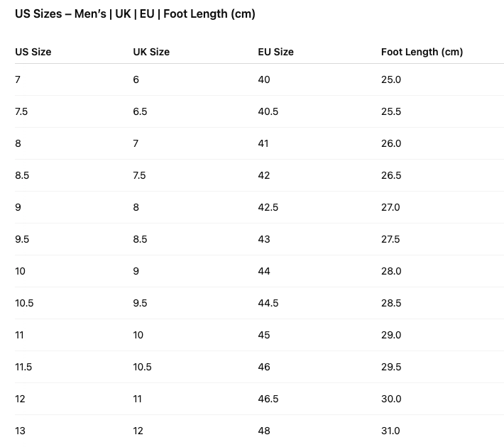Select the EU size 40.5 cell

(x=268, y=111)
